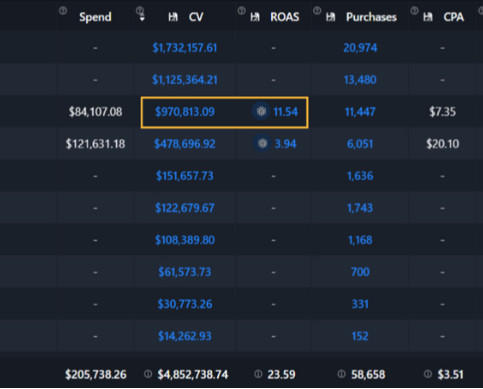Click info icon next to total $4,852,738.74
This screenshot has height=389, width=483.
tap(148, 374)
